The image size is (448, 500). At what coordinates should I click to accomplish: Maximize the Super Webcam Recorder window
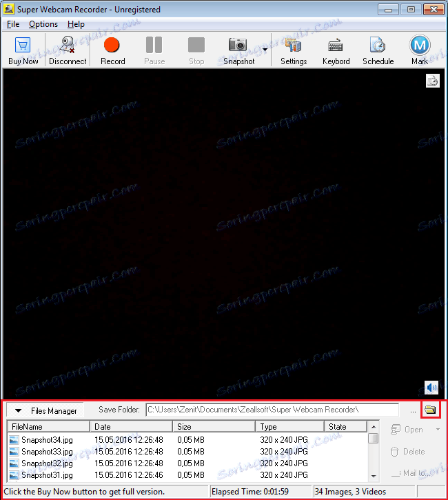pyautogui.click(x=411, y=10)
